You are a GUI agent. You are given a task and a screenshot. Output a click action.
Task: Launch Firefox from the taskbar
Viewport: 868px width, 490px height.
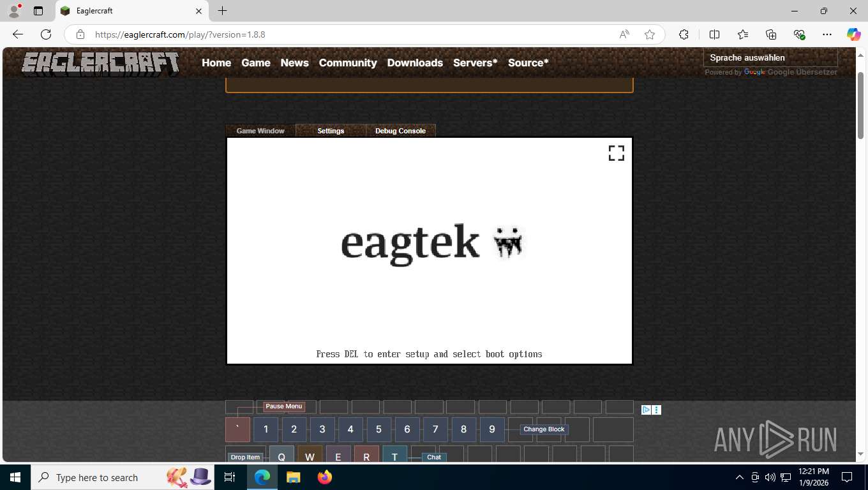(324, 477)
